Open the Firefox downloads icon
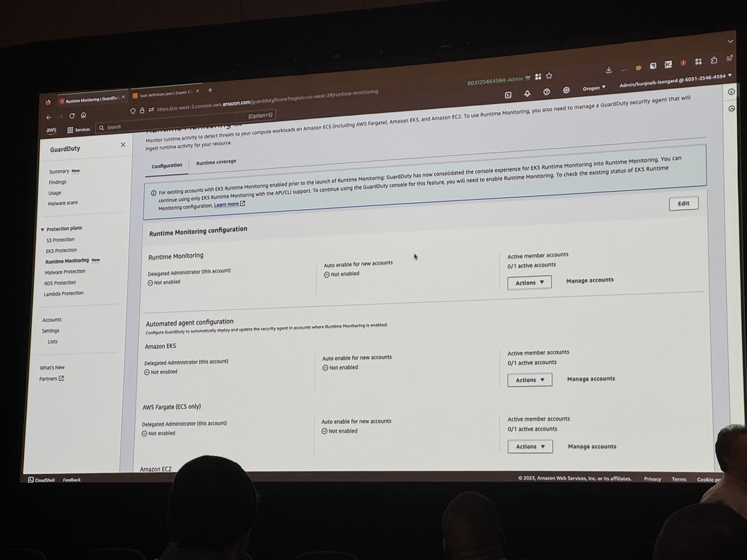The image size is (747, 560). click(x=608, y=70)
